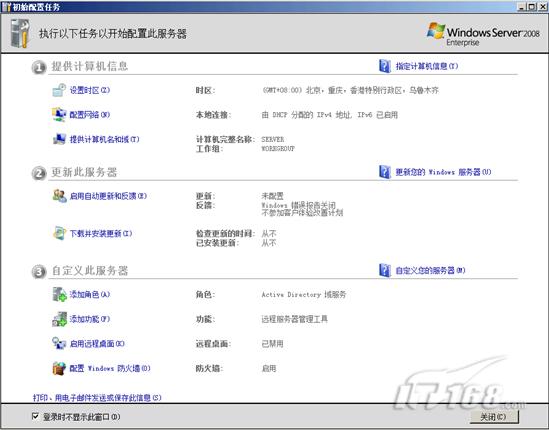Click firewall status 启用
Screen dimensions: 549x430
click(269, 368)
